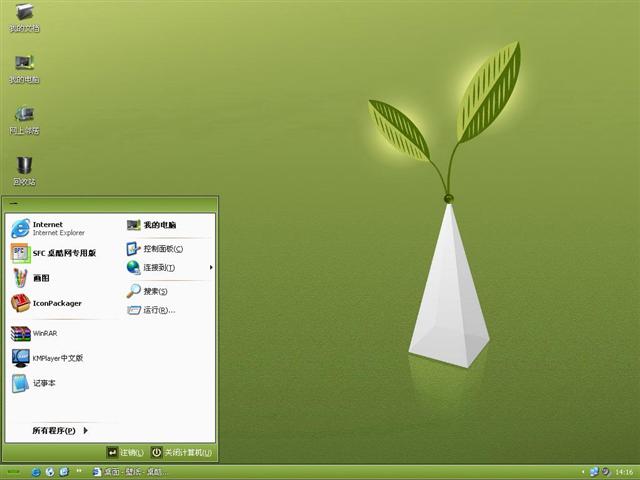640x480 pixels.
Task: Select the 网上邻居 desktop icon
Action: pyautogui.click(x=25, y=119)
